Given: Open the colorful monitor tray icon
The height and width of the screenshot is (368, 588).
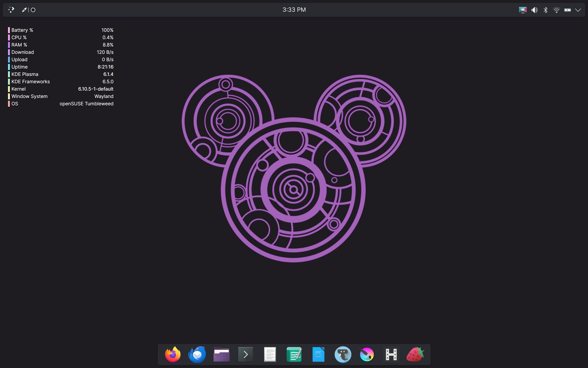Looking at the screenshot, I should (x=523, y=10).
